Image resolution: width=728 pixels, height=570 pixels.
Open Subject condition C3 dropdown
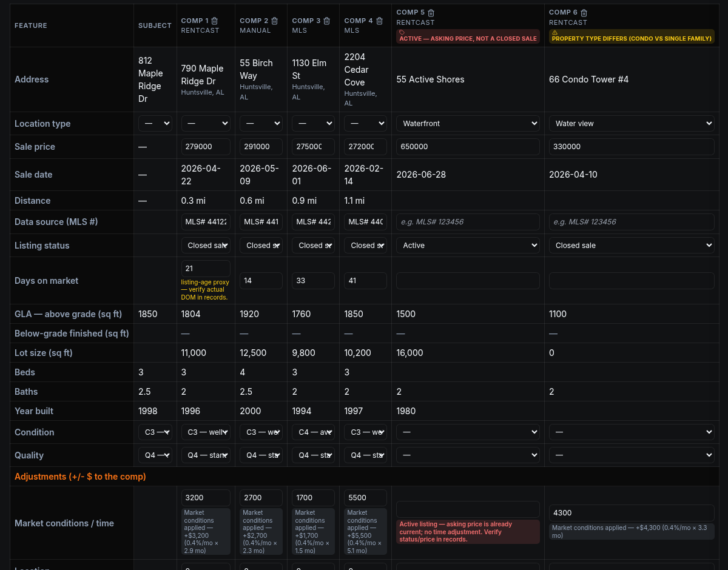tap(155, 432)
